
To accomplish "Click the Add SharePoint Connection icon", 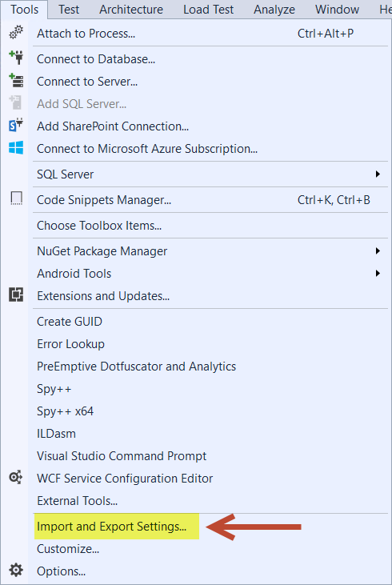I will point(16,125).
